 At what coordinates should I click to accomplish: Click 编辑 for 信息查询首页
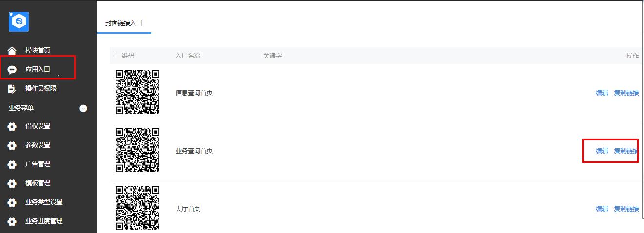[x=602, y=93]
